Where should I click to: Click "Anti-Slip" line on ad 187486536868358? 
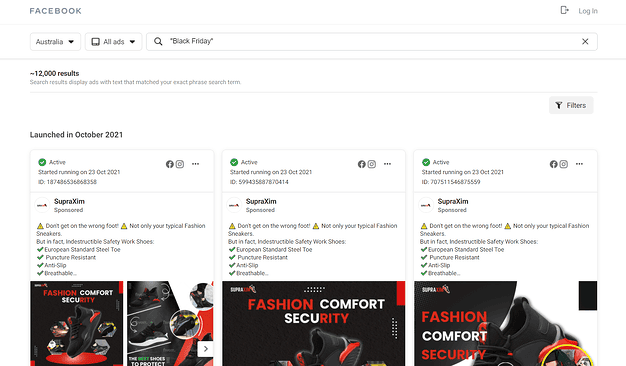coord(55,265)
